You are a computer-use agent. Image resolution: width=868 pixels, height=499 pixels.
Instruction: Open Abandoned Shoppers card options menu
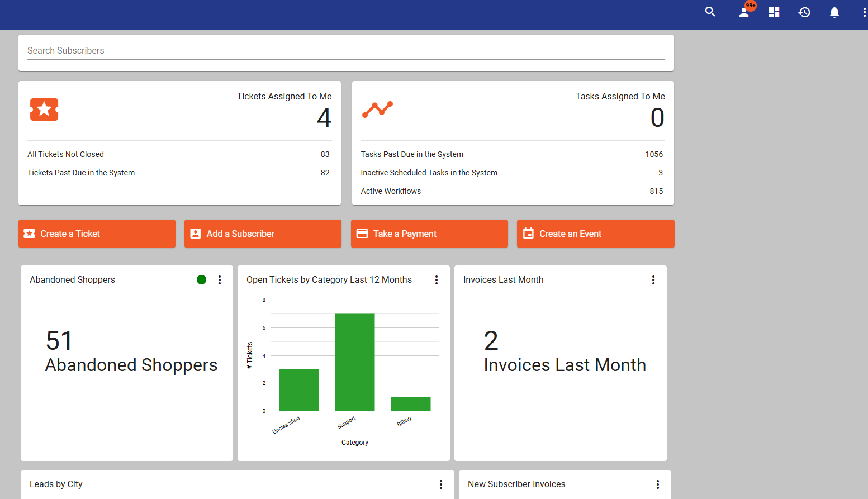point(220,280)
